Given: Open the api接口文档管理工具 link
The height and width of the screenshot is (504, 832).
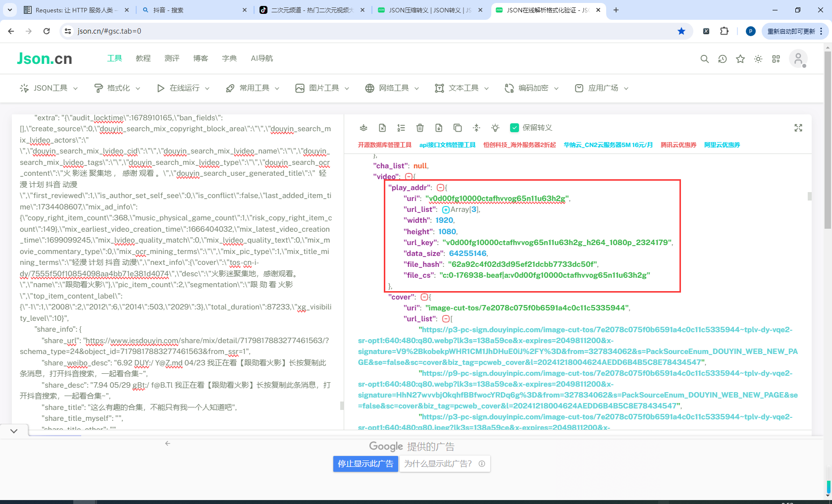Looking at the screenshot, I should [x=447, y=145].
